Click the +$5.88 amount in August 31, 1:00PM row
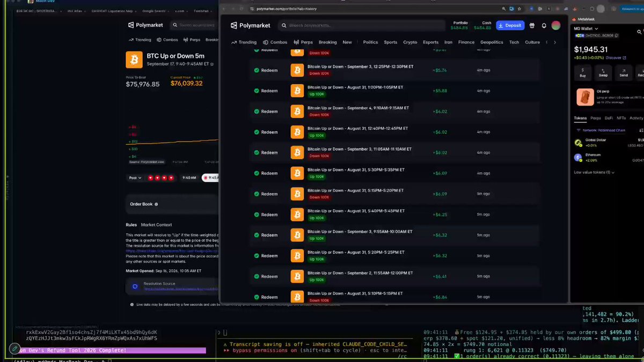This screenshot has height=362, width=644. tap(440, 91)
